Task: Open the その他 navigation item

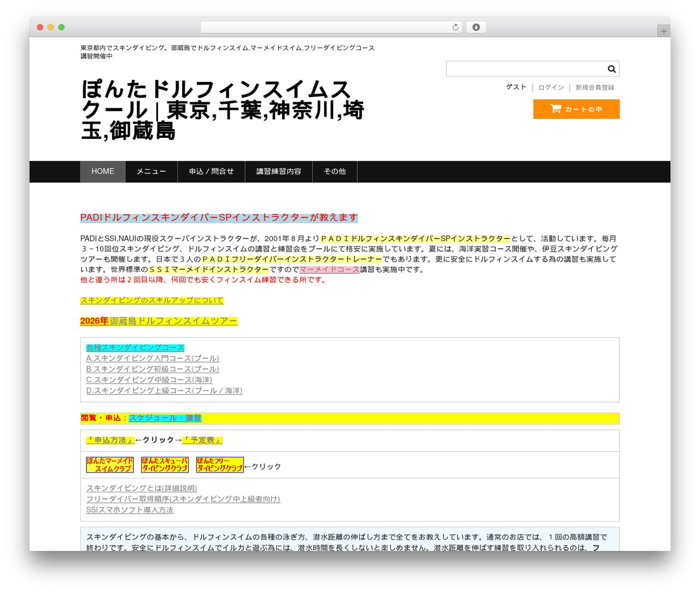Action: click(x=335, y=172)
